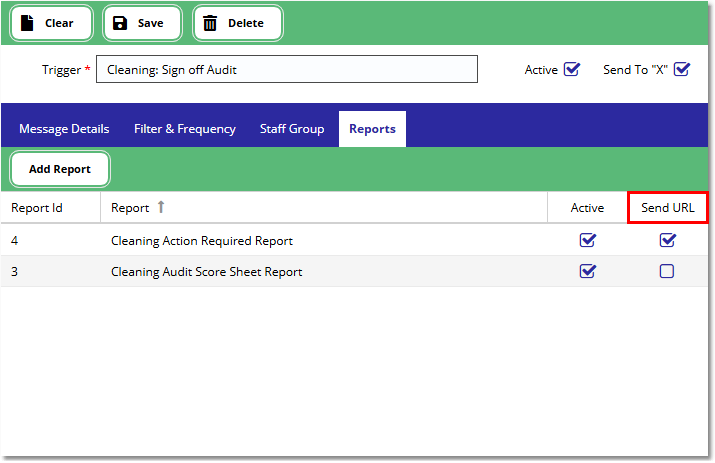Screen dimensions: 715x463
Task: Click the Trigger input field
Action: coord(287,69)
